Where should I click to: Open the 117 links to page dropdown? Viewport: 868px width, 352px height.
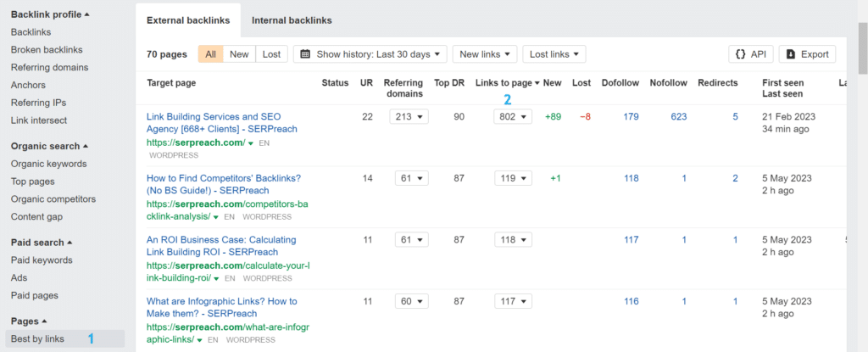click(x=513, y=302)
